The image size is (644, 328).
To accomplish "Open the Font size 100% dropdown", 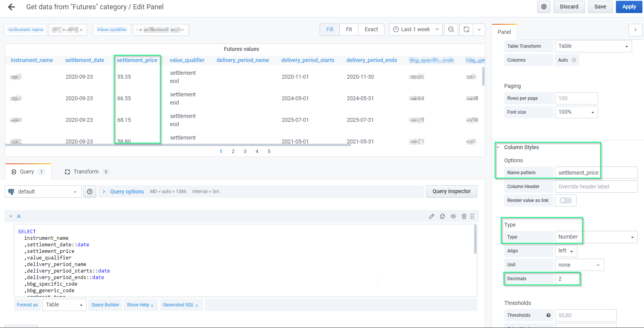I will (576, 112).
